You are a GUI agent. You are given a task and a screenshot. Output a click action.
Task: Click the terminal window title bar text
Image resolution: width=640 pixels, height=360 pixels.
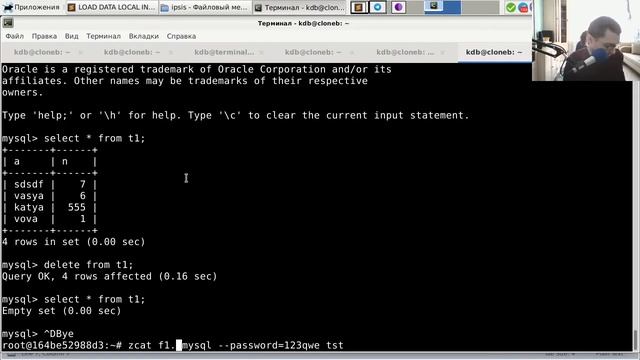coord(303,23)
